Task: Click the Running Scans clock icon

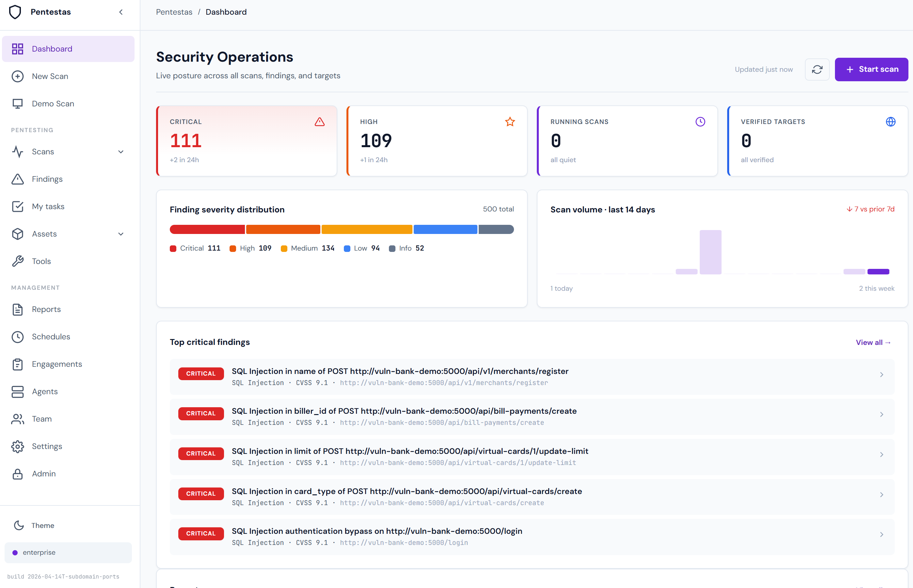Action: (x=700, y=122)
